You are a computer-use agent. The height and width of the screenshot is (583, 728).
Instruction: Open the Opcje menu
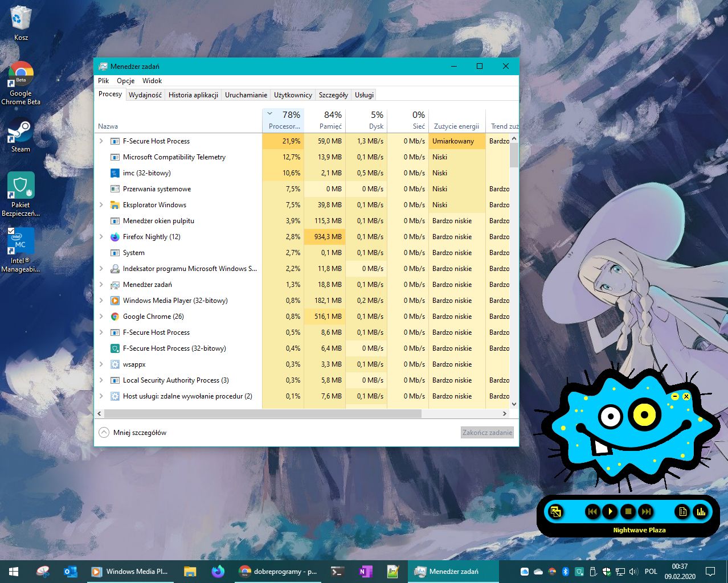[126, 81]
